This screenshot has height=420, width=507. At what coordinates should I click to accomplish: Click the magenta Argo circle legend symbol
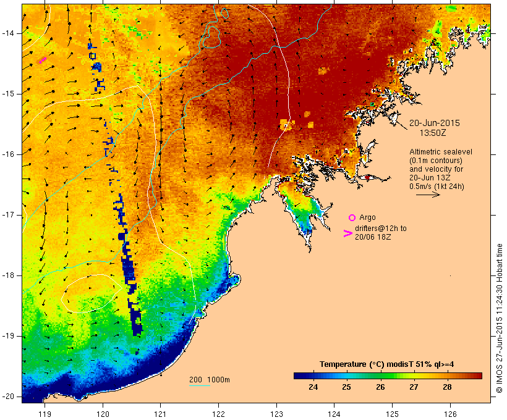(352, 218)
